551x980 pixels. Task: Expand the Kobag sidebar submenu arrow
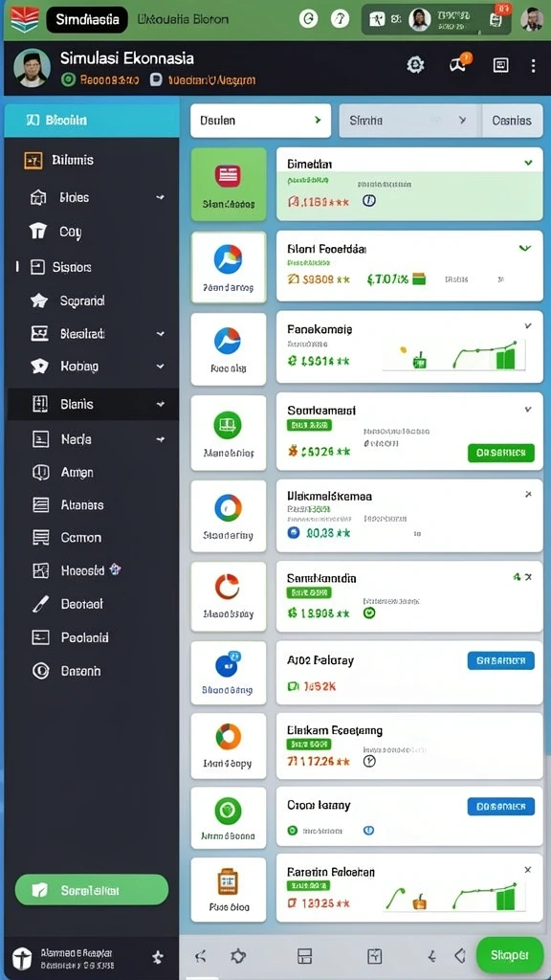tap(161, 367)
